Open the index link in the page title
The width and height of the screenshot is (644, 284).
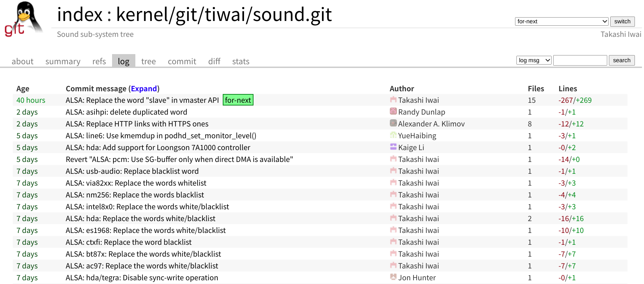pos(80,15)
